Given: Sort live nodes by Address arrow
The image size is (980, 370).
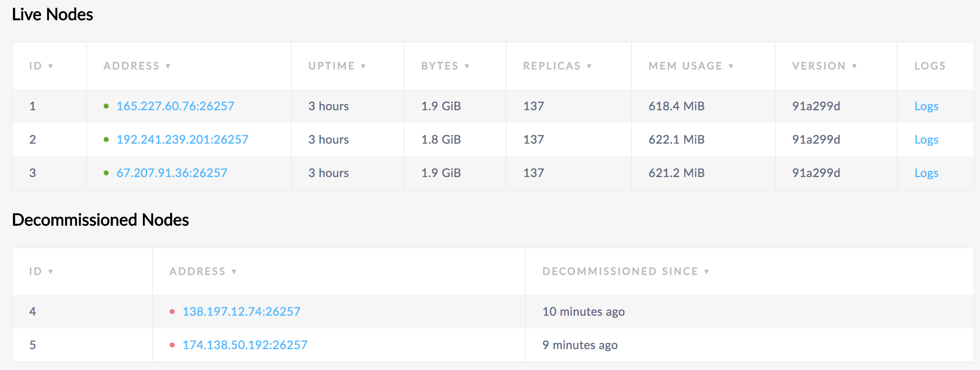Looking at the screenshot, I should (x=168, y=66).
